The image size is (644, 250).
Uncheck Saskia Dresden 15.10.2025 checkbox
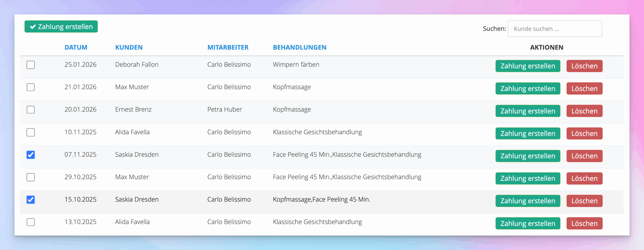[31, 200]
